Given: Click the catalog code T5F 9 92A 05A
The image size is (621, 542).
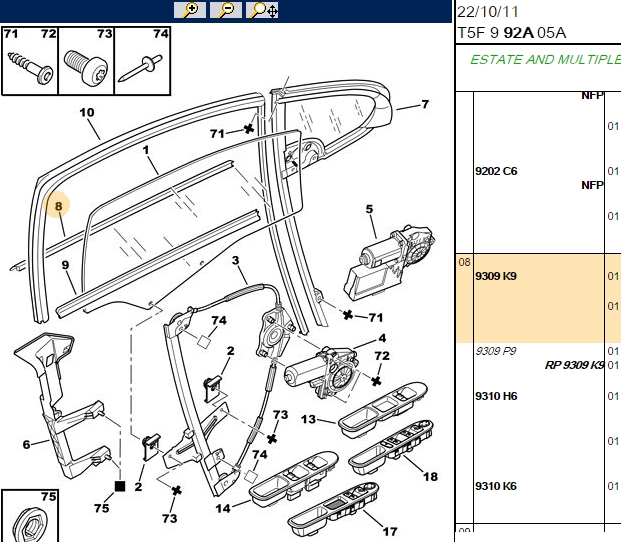Looking at the screenshot, I should click(512, 32).
